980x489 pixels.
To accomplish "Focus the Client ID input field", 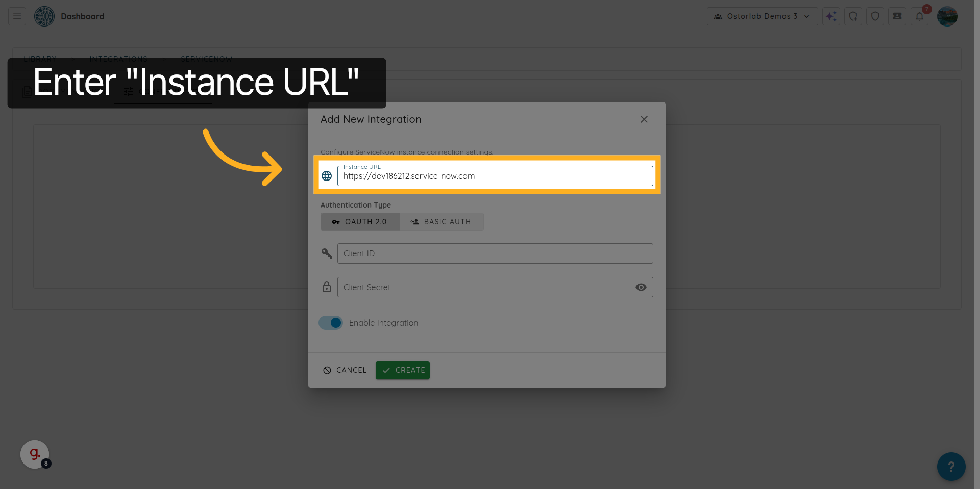I will click(x=495, y=253).
